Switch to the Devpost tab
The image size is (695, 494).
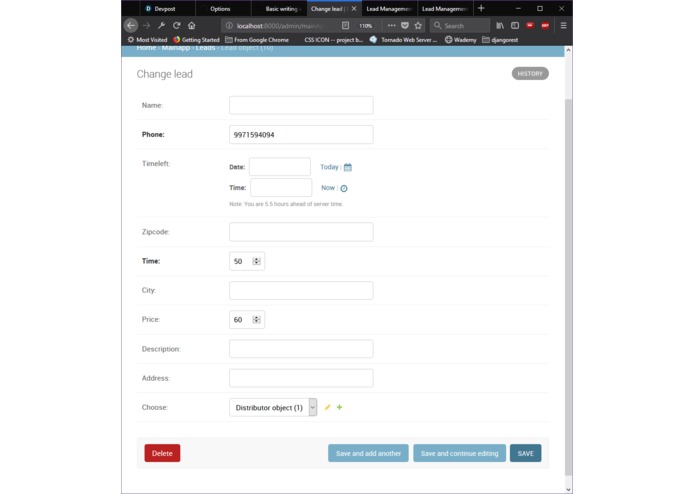pos(167,8)
